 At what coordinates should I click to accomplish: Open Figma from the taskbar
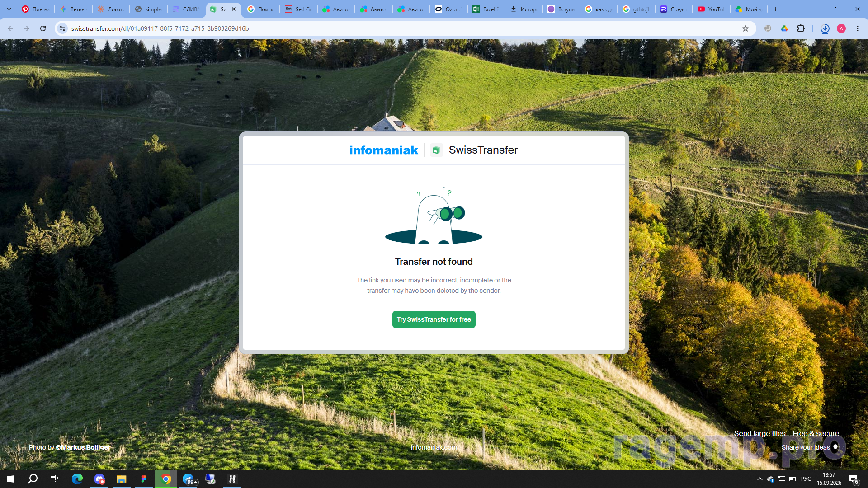tap(144, 479)
